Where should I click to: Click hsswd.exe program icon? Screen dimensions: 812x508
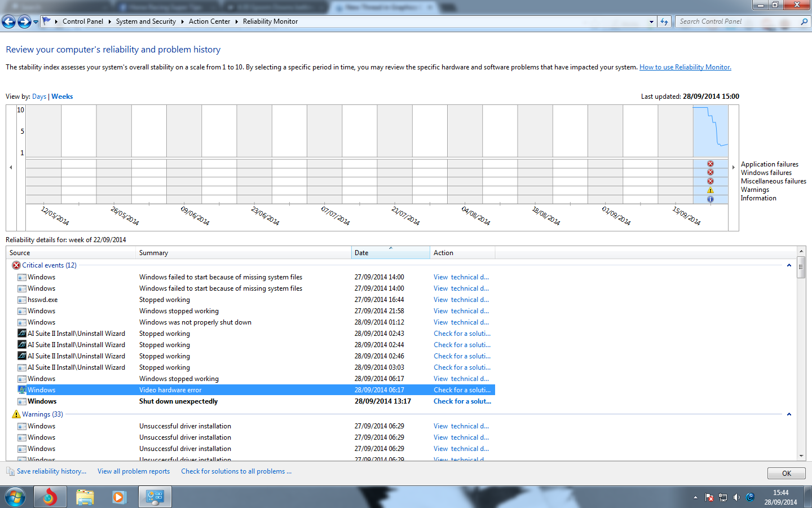(x=22, y=300)
